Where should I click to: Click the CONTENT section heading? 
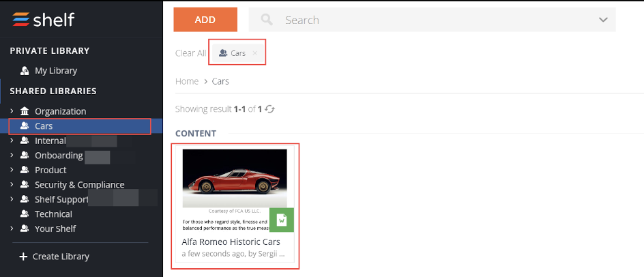196,134
